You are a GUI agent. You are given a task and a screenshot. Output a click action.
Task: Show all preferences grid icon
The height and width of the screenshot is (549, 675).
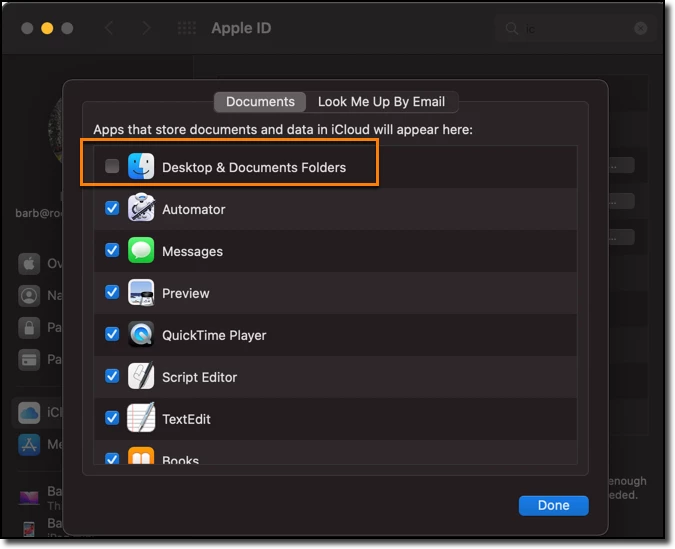[187, 28]
